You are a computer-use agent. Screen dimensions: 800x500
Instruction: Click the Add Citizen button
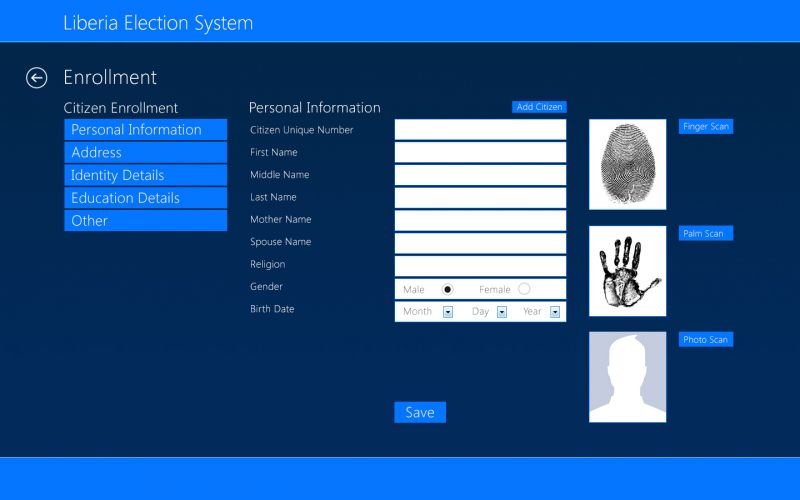point(539,107)
